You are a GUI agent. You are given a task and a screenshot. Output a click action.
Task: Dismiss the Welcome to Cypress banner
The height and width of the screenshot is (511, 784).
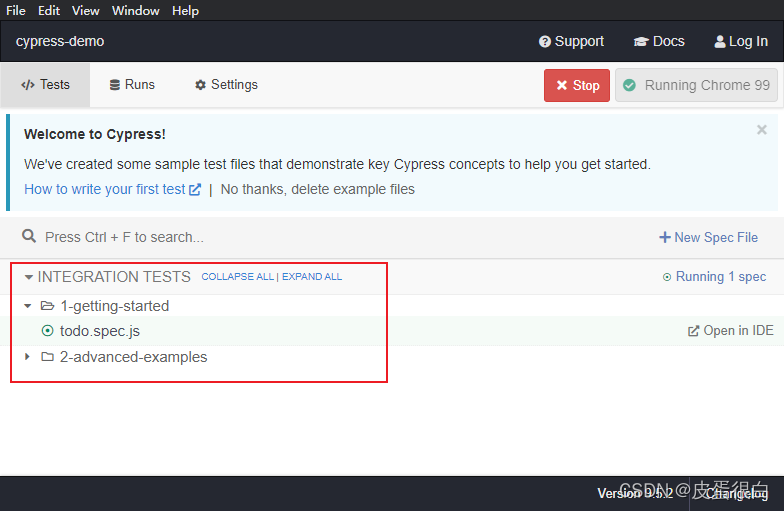pyautogui.click(x=762, y=130)
